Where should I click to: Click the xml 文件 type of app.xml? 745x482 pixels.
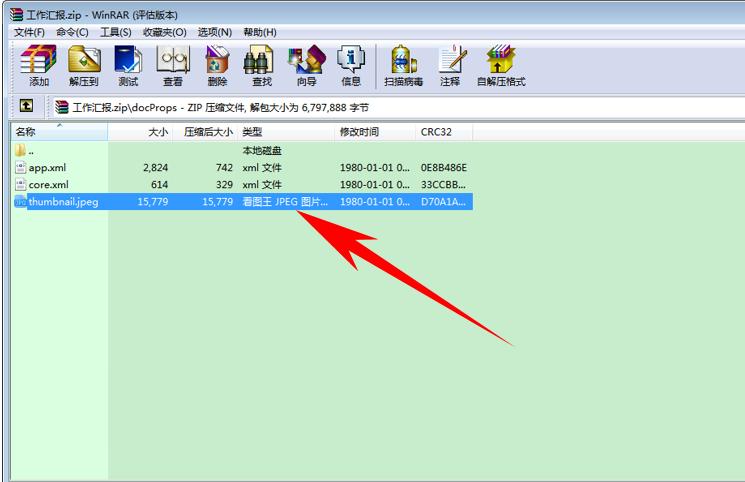click(262, 168)
